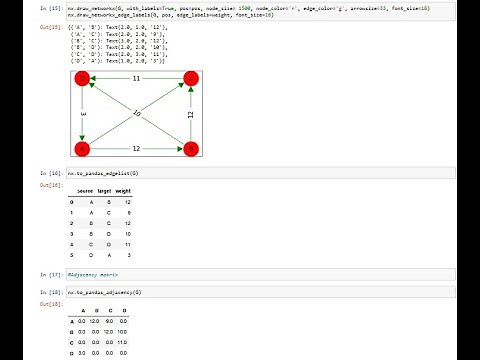
Task: Click red node C in the graph
Action: [x=191, y=78]
